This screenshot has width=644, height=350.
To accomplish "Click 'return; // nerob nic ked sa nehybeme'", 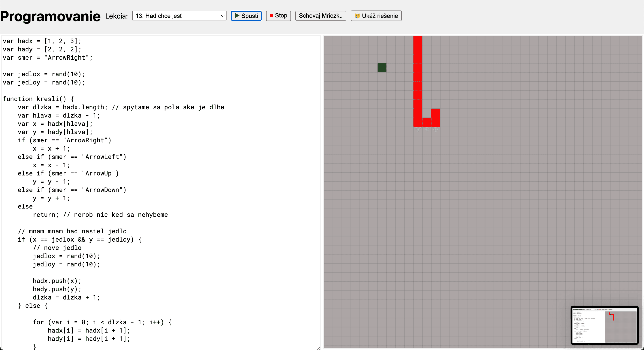I will click(100, 215).
